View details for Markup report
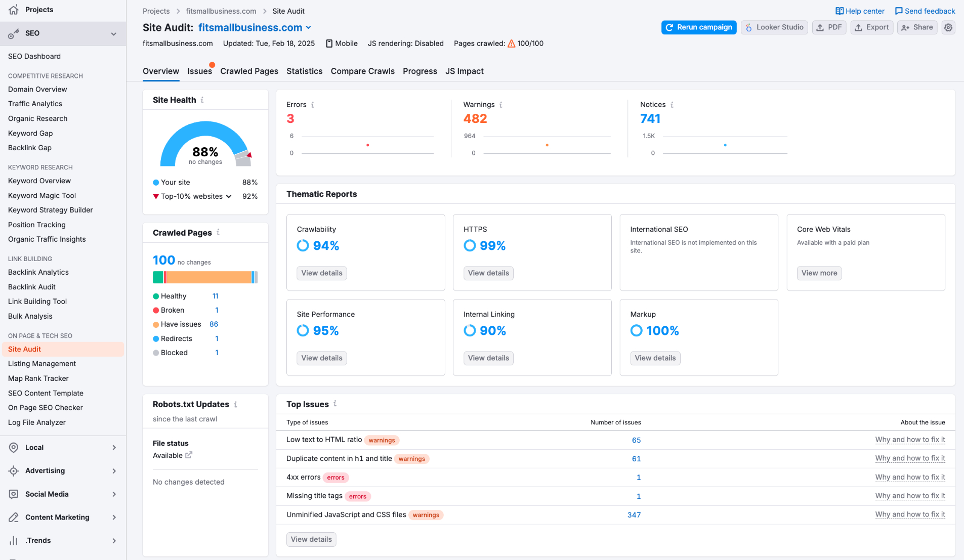 (x=655, y=358)
